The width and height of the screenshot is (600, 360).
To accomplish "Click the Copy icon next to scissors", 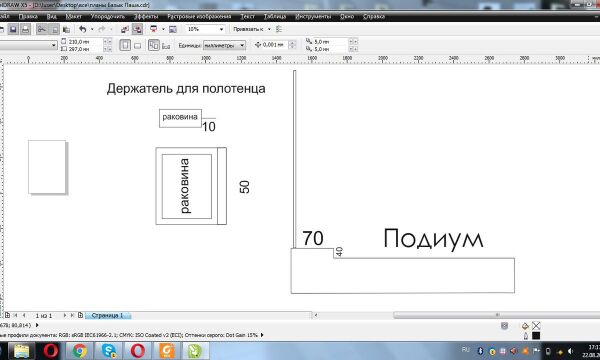I will tap(54, 29).
